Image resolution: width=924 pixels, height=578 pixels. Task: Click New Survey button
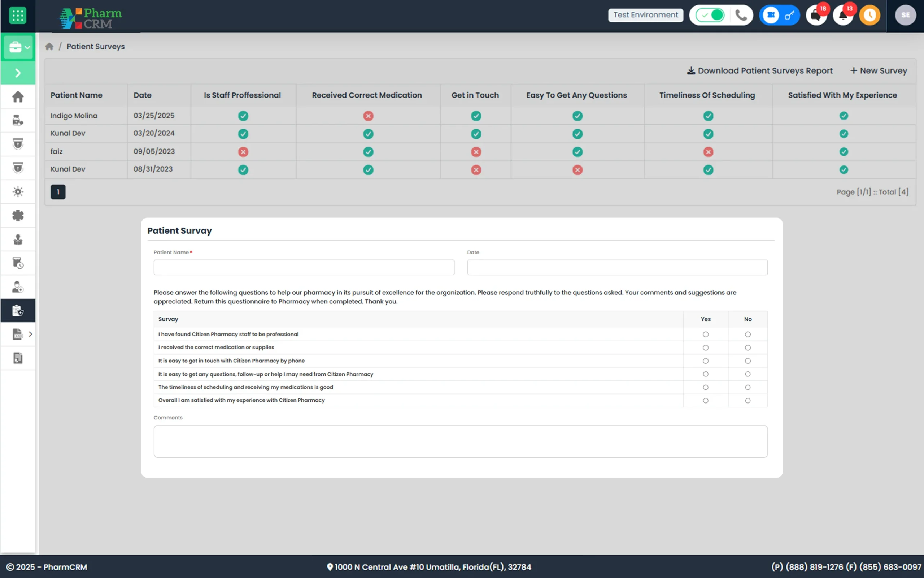[x=879, y=71]
